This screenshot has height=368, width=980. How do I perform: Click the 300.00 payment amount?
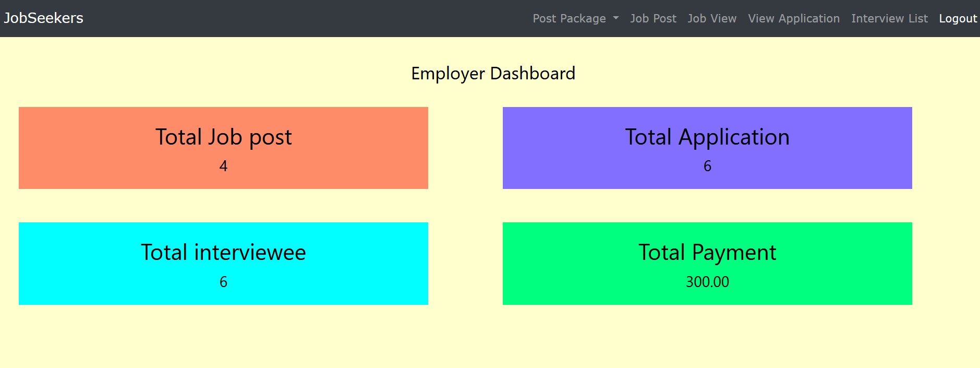click(x=707, y=282)
